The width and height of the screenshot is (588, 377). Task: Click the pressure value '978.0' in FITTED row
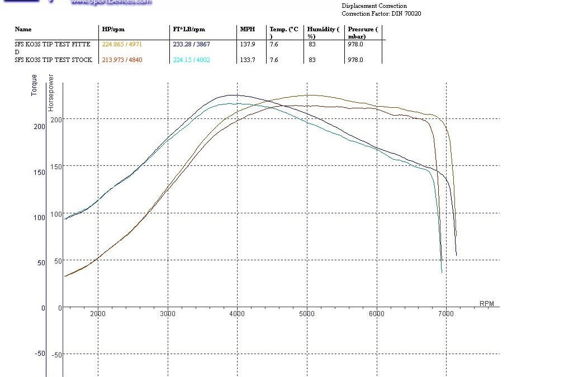(x=355, y=44)
